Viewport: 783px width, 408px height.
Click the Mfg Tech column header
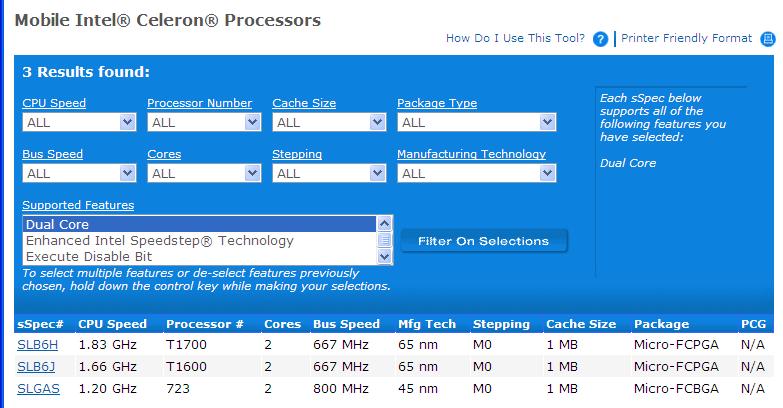click(427, 324)
